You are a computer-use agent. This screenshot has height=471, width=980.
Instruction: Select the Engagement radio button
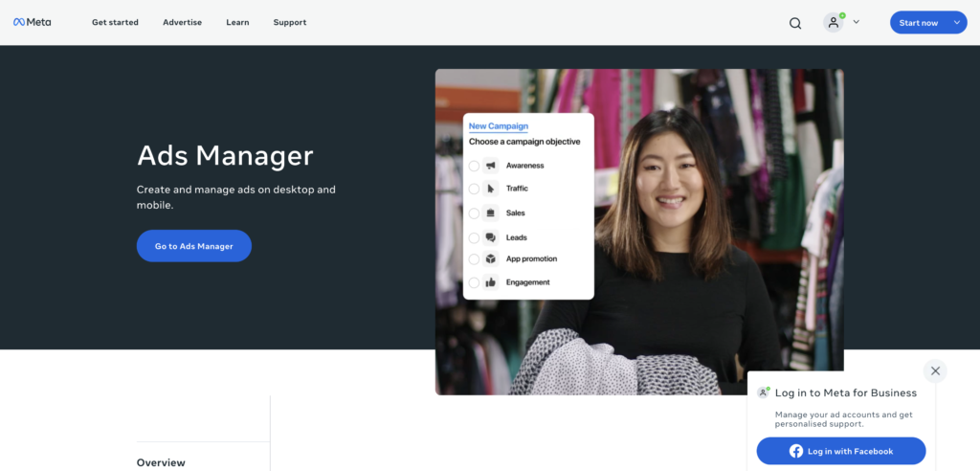click(x=474, y=282)
